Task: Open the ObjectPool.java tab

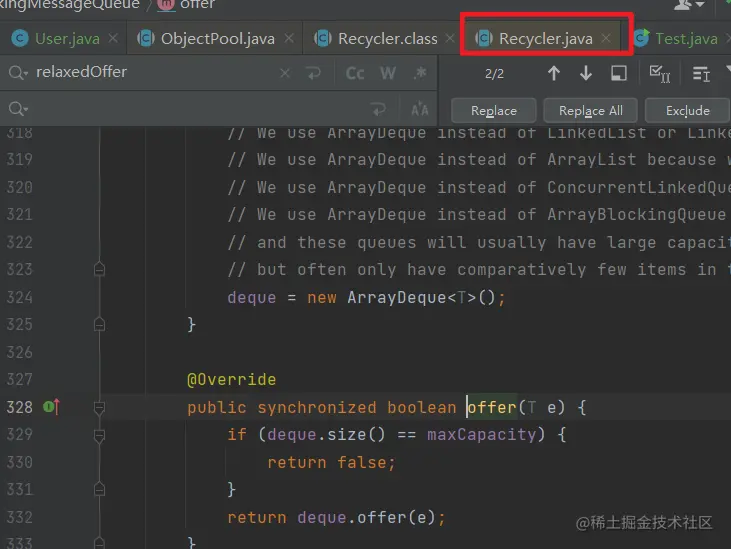Action: 217,38
